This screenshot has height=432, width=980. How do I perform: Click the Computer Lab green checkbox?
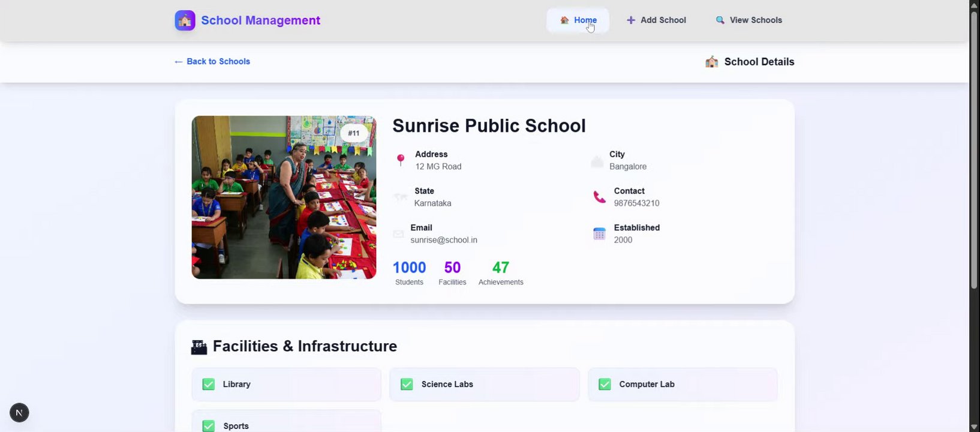tap(605, 385)
